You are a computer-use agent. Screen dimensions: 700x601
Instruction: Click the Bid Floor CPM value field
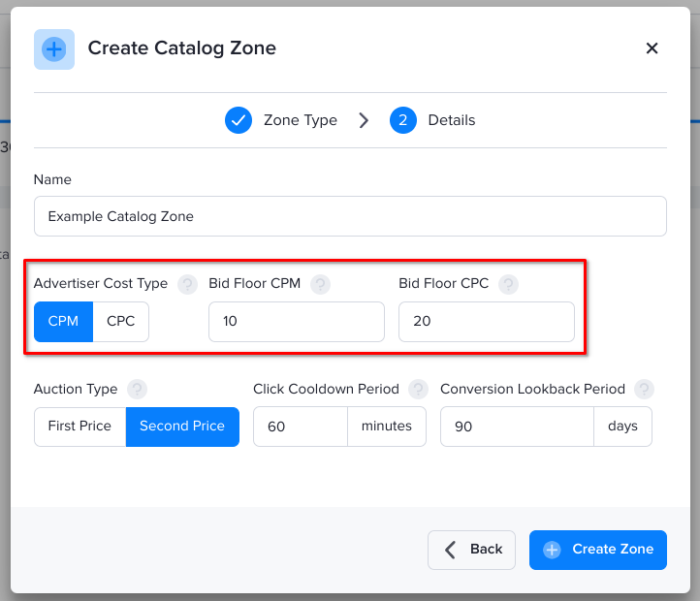click(297, 322)
